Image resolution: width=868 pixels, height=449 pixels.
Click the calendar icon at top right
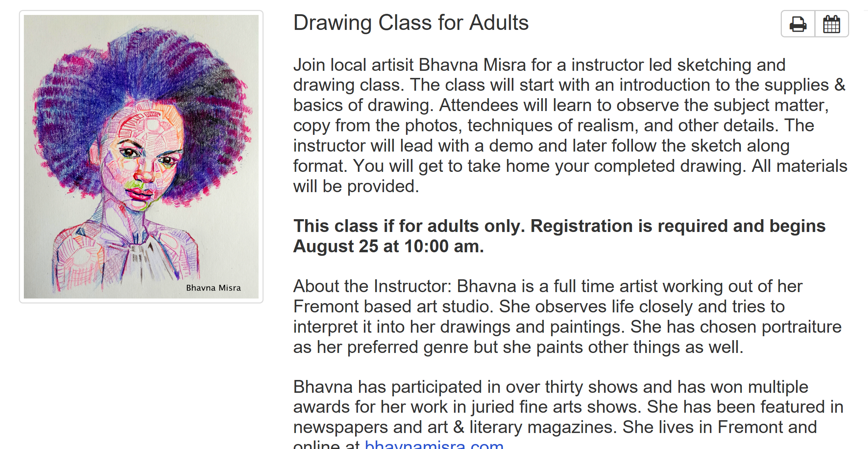pyautogui.click(x=832, y=24)
